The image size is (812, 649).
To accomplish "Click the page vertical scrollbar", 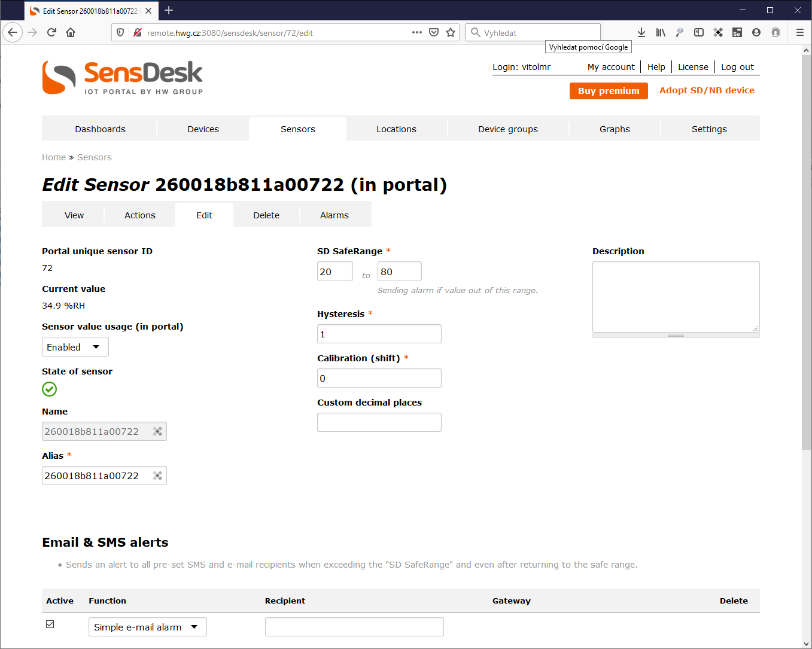I will tap(806, 252).
